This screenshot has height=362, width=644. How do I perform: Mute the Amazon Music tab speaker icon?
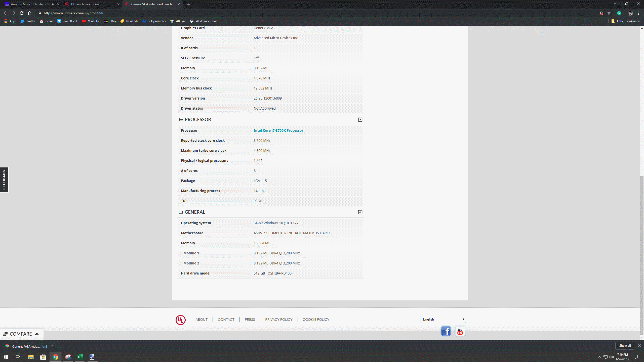click(53, 4)
